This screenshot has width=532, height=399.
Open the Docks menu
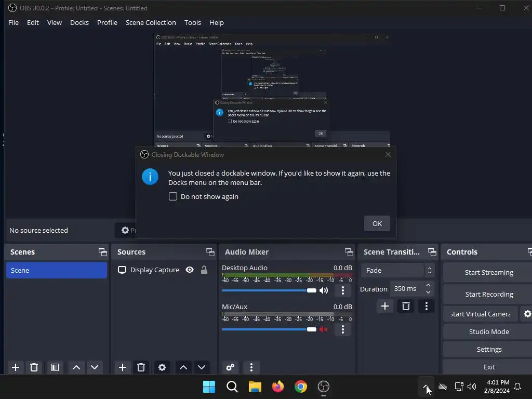click(79, 22)
